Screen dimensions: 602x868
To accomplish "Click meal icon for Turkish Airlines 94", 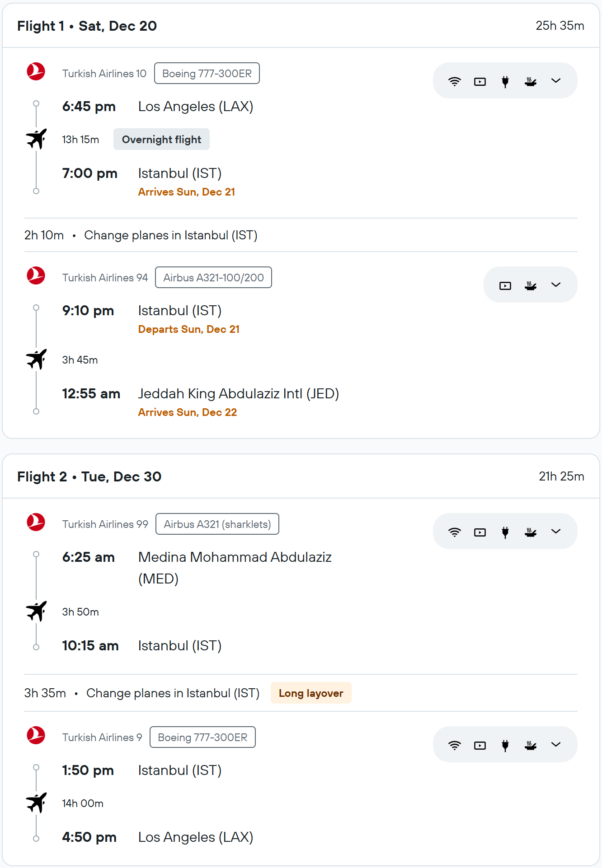I will 530,285.
